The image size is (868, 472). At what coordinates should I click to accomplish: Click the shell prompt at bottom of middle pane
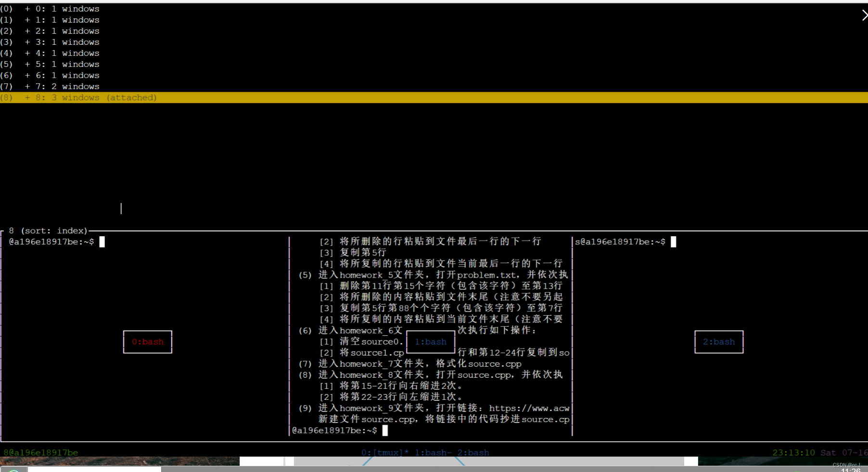334,430
